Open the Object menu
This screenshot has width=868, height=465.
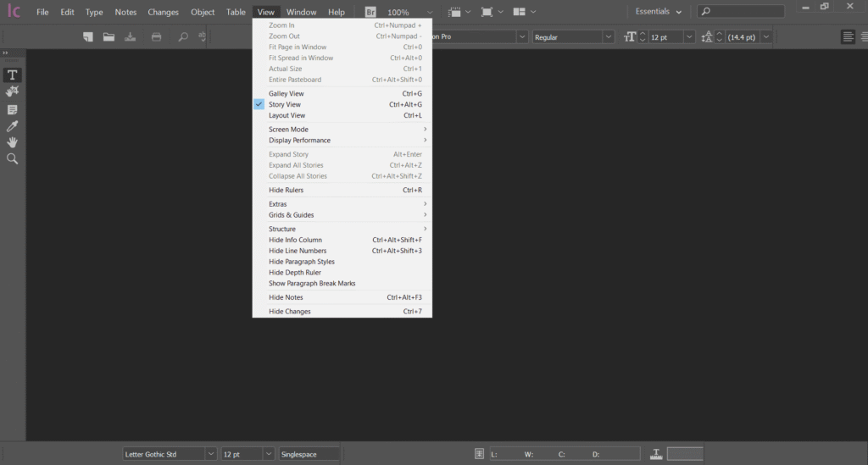pyautogui.click(x=203, y=12)
